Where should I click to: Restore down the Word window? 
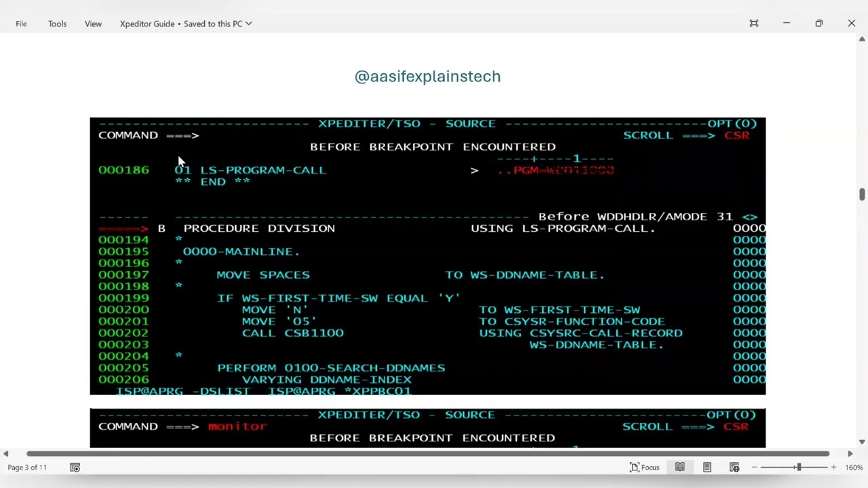tap(819, 23)
